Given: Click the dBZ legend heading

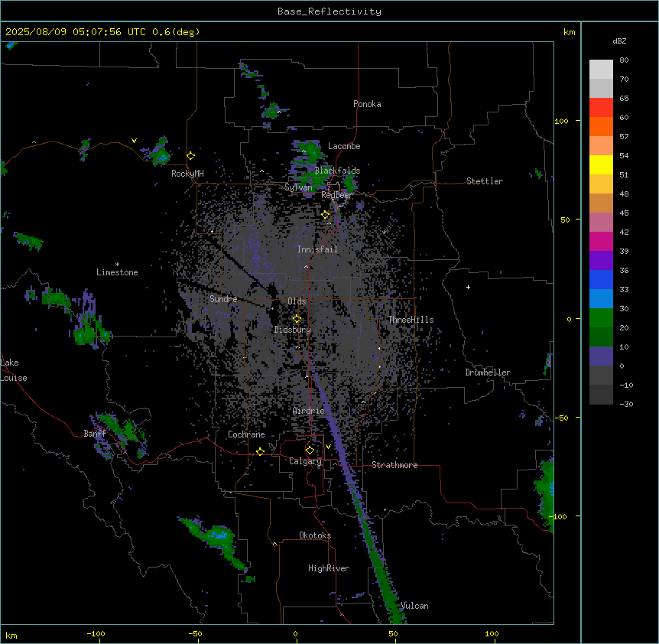Looking at the screenshot, I should point(619,41).
